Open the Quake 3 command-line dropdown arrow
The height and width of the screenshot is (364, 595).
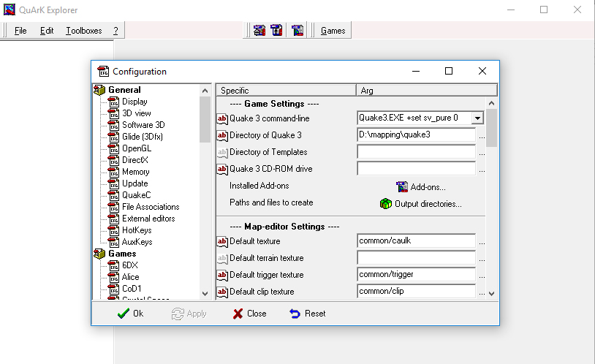477,118
